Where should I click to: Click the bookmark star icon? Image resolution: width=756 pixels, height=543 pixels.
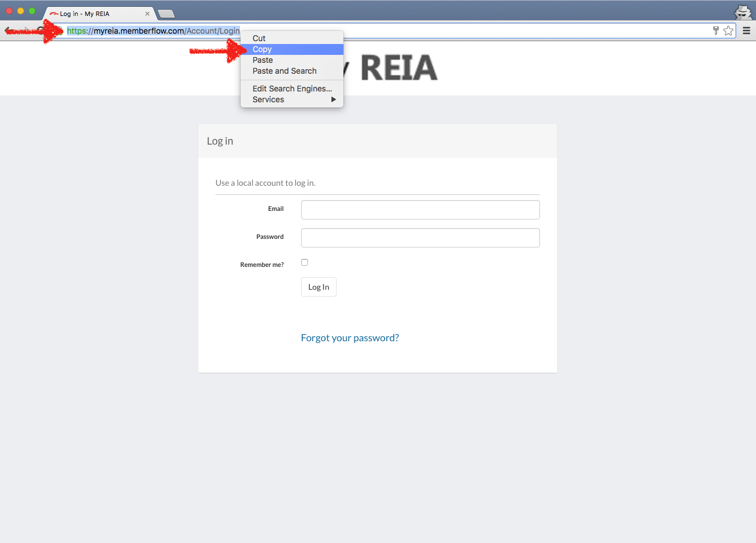(x=728, y=31)
